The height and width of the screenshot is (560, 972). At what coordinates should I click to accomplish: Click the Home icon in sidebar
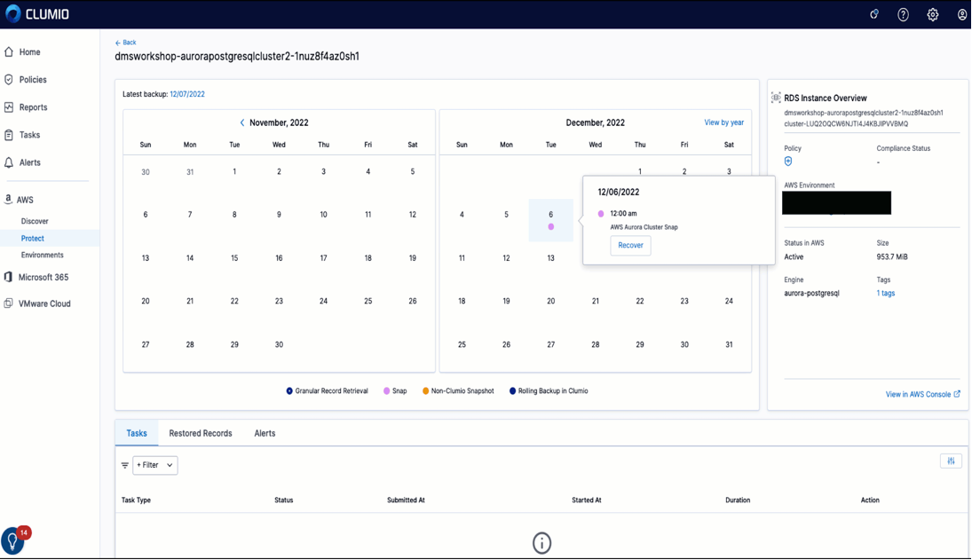pos(9,52)
